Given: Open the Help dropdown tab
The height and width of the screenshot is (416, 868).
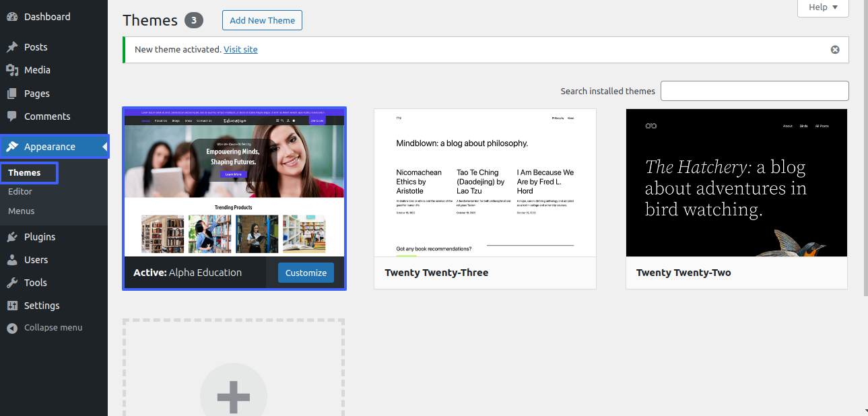Looking at the screenshot, I should click(x=823, y=7).
